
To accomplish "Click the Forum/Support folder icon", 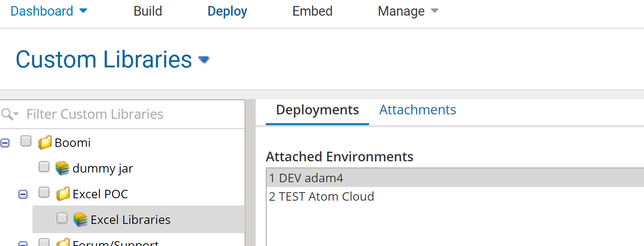I will click(x=63, y=242).
